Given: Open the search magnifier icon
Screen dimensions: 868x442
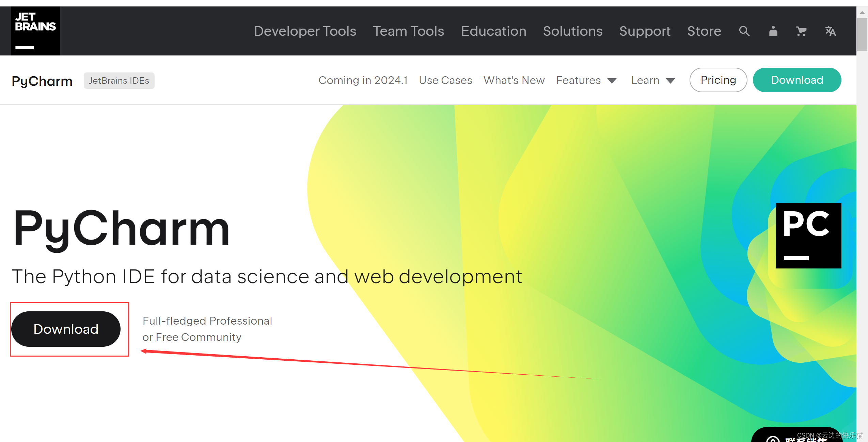Looking at the screenshot, I should (744, 31).
